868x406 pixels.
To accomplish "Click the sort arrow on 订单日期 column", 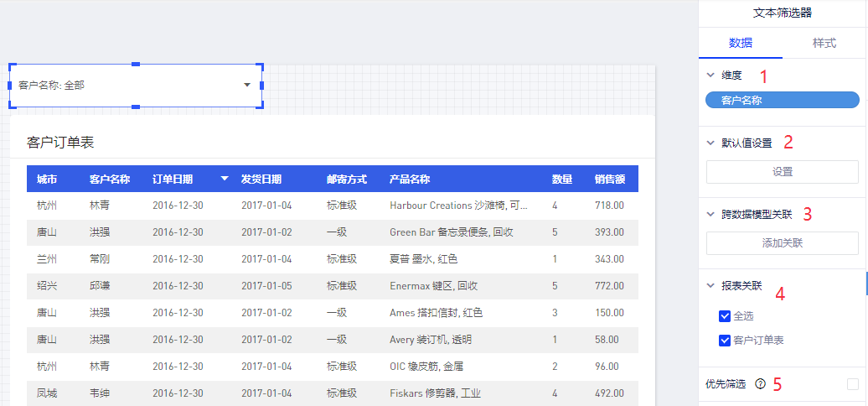I will click(224, 179).
